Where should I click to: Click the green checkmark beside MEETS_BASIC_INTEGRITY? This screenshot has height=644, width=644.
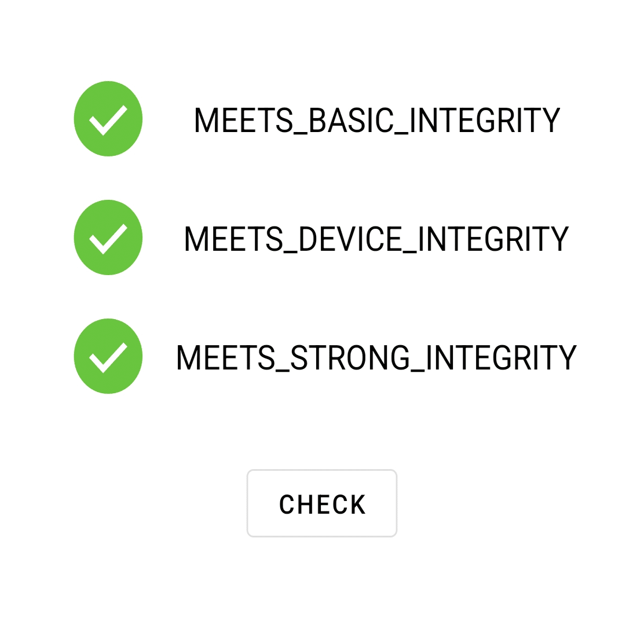108,119
